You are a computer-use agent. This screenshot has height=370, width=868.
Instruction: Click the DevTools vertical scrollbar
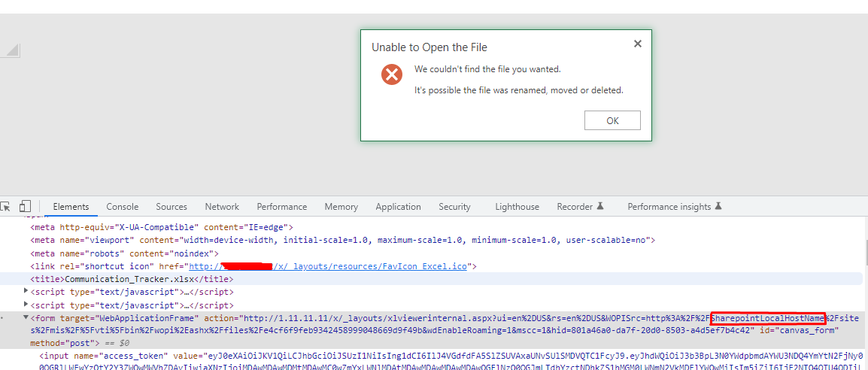[x=865, y=253]
